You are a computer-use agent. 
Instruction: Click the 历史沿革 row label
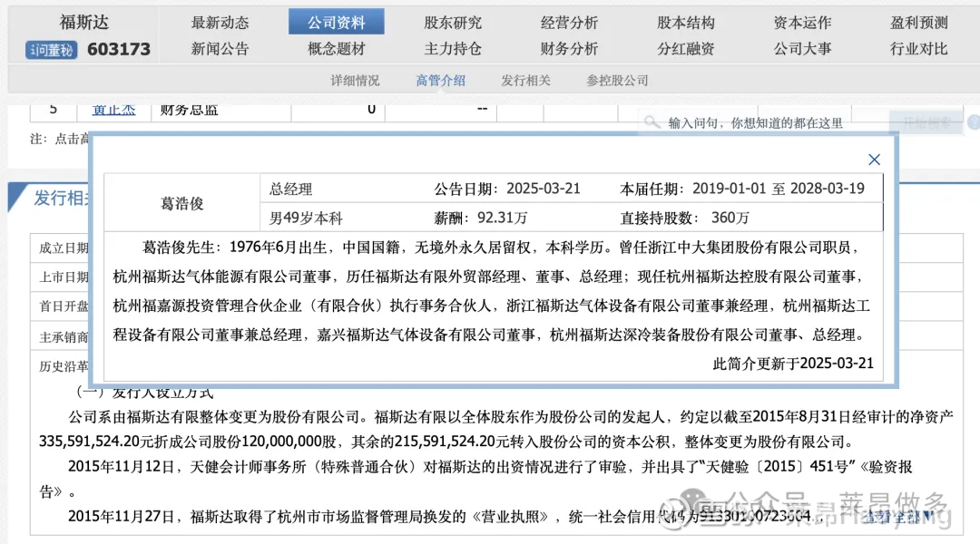click(64, 366)
